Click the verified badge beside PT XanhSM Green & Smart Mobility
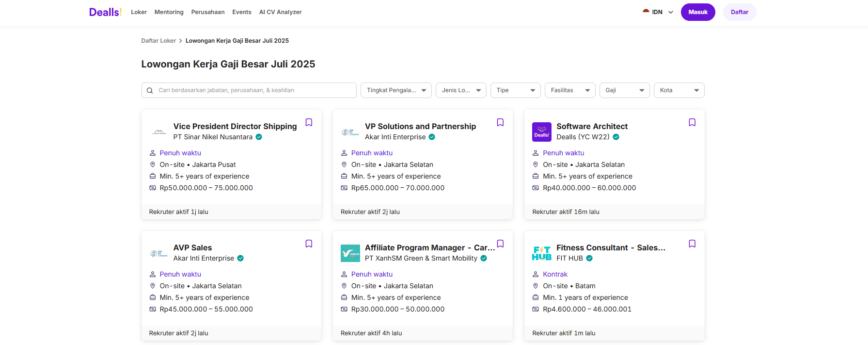 (484, 258)
